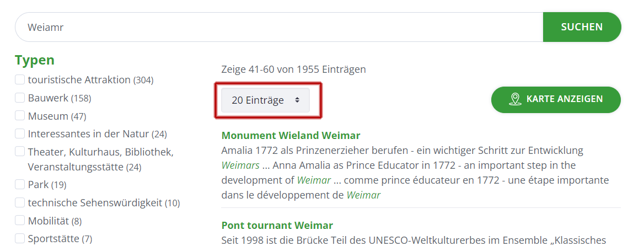Check the Museum type filter

click(20, 116)
